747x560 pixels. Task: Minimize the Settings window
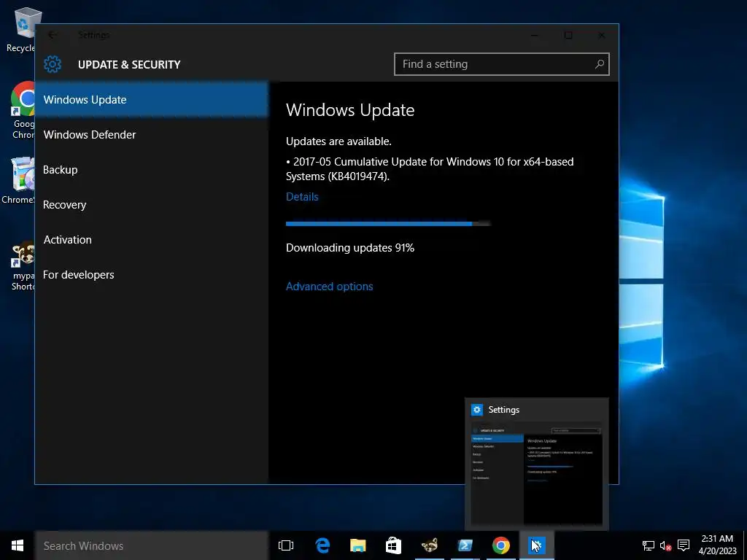(535, 35)
